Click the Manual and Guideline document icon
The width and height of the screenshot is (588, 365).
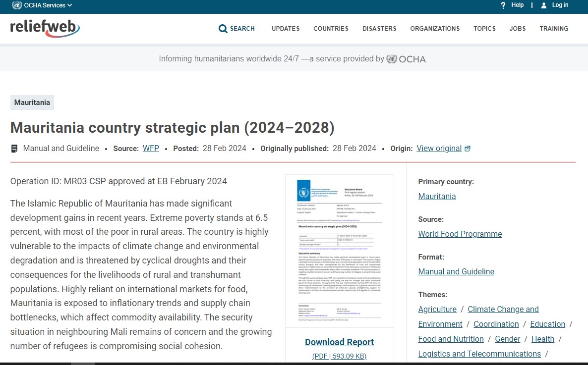point(14,149)
